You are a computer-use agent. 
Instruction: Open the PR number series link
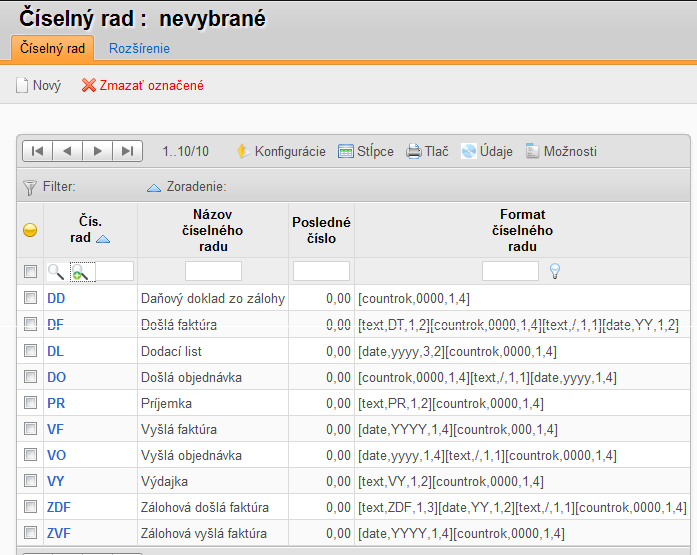point(56,403)
